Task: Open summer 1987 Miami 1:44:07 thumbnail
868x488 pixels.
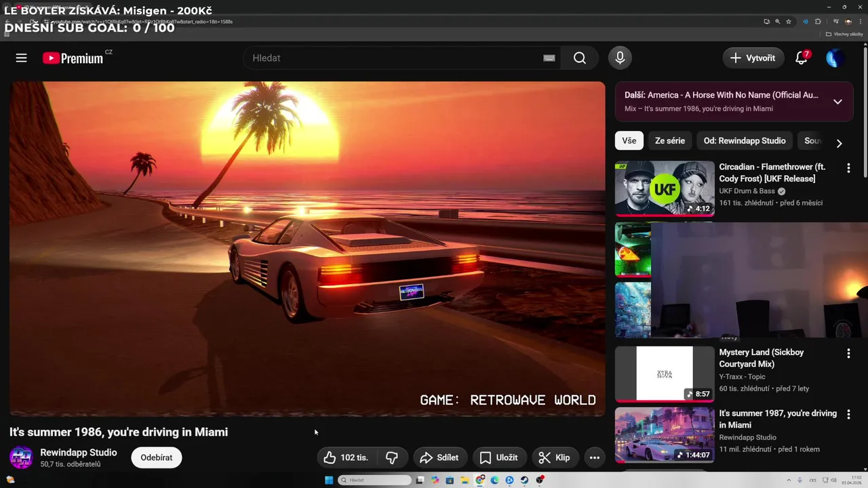Action: [665, 435]
